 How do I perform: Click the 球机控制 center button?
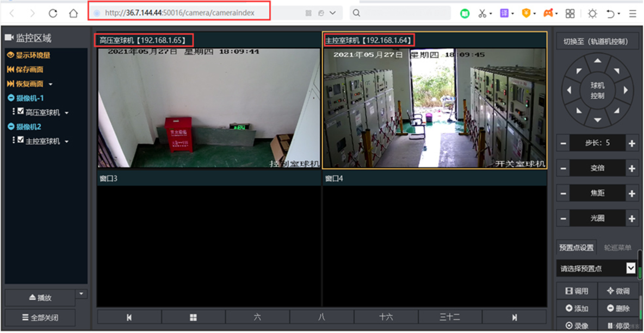pos(598,91)
